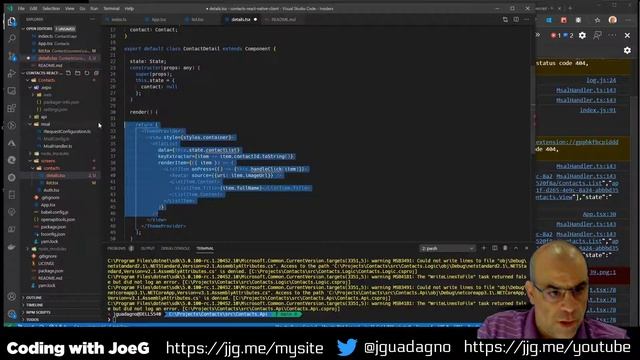Open the terminal selector dropdown
This screenshot has height=360, width=640.
coord(447,248)
